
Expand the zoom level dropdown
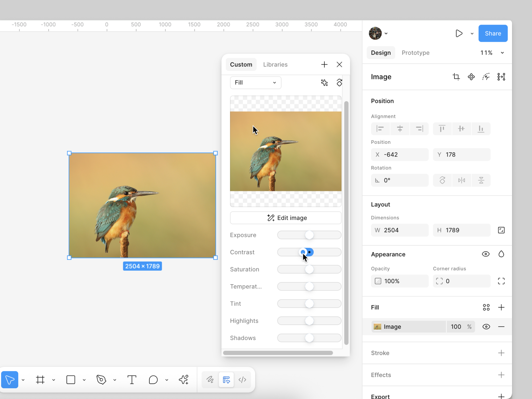click(502, 53)
